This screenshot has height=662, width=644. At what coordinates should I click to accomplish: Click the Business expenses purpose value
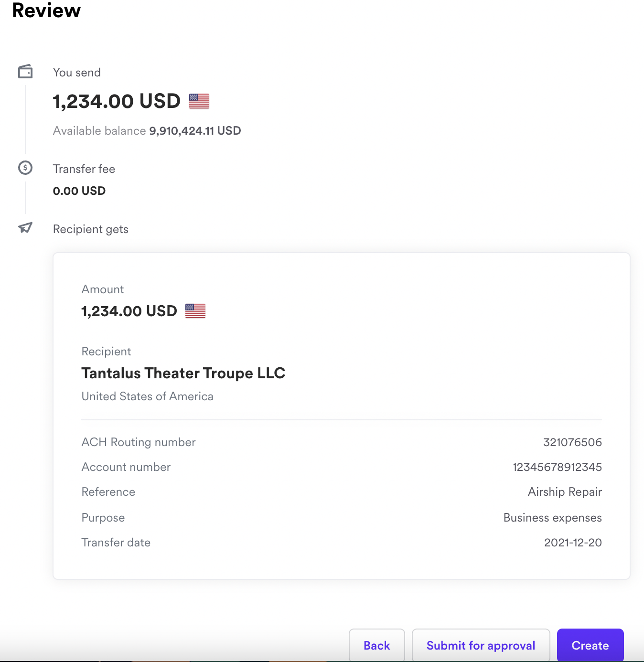(x=553, y=518)
